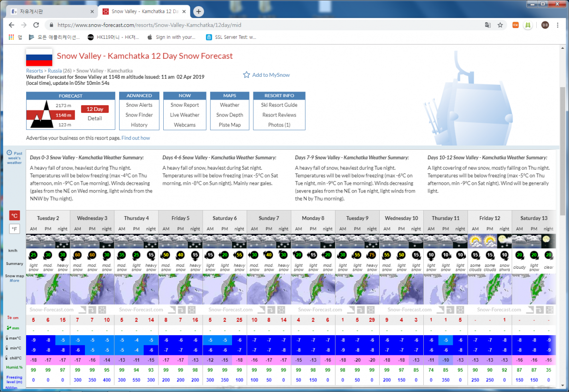Open the snow map thumbnail under Tuesday 2
This screenshot has height=392, width=569.
pyautogui.click(x=48, y=289)
